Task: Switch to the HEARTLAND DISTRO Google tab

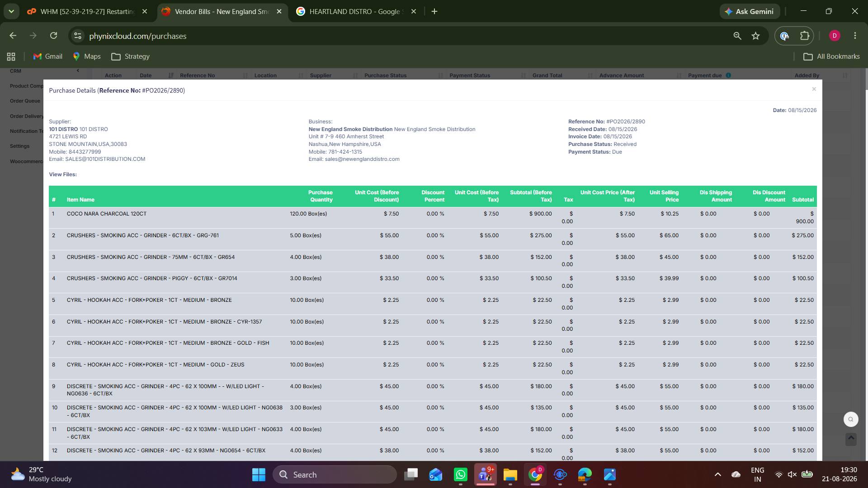Action: [x=356, y=11]
